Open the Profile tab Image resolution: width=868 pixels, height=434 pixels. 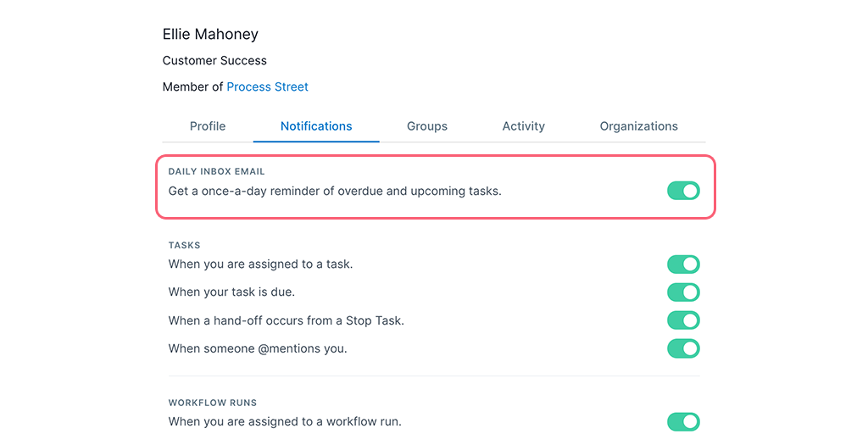tap(208, 126)
